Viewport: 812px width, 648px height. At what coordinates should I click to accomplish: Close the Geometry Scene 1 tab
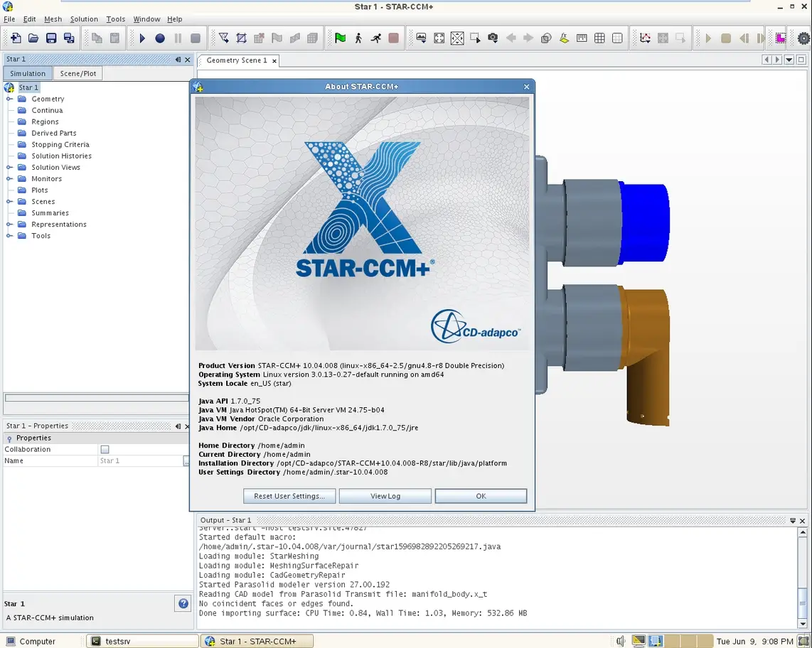click(274, 61)
